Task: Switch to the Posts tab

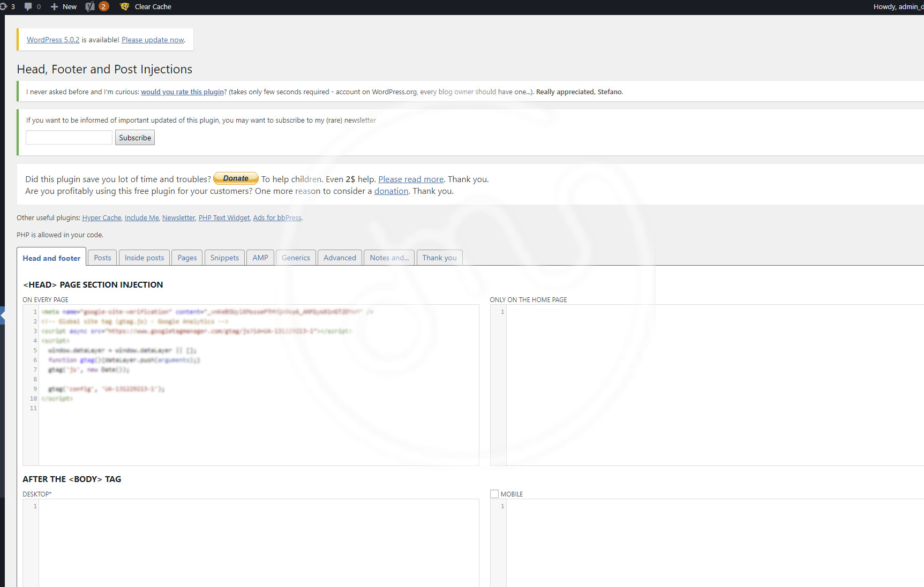Action: 102,258
